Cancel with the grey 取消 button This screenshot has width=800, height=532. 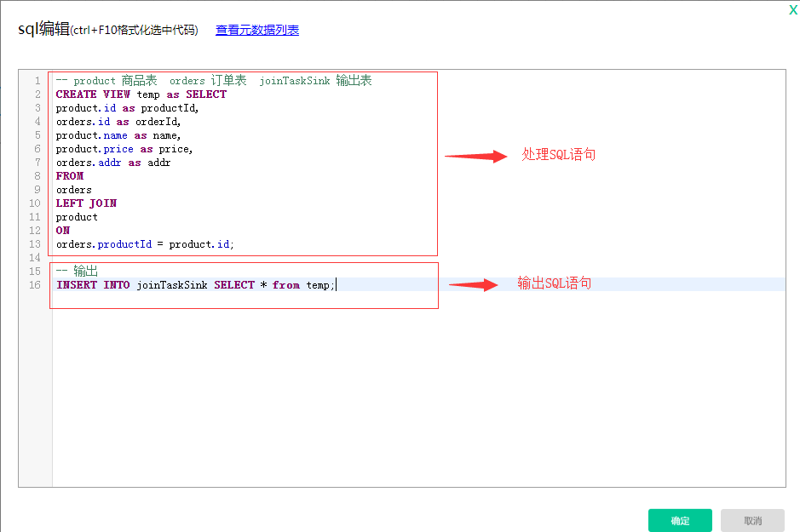click(x=752, y=520)
